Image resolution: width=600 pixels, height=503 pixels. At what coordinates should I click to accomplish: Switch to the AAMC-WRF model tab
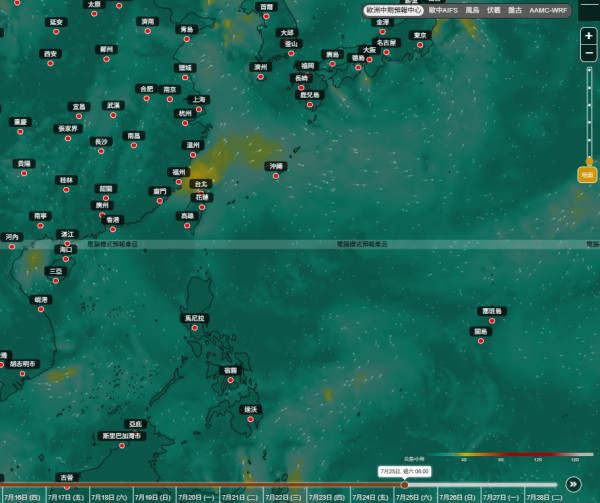tap(548, 10)
